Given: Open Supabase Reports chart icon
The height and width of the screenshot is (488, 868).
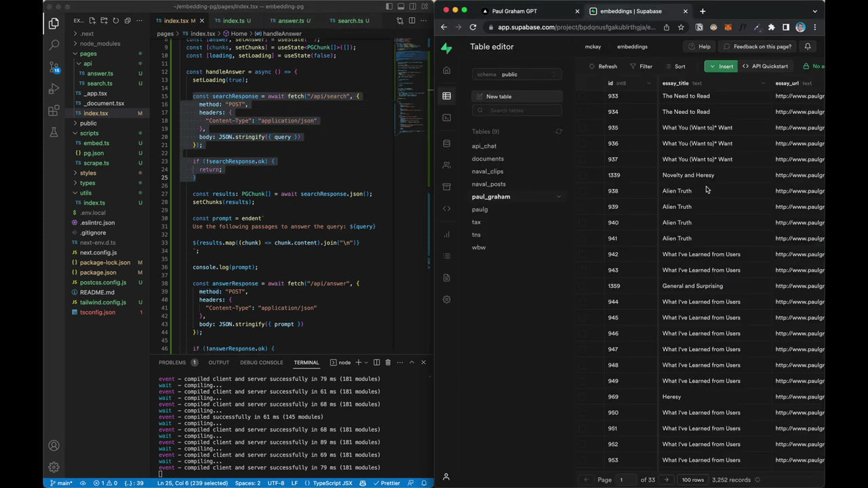Looking at the screenshot, I should pyautogui.click(x=446, y=235).
